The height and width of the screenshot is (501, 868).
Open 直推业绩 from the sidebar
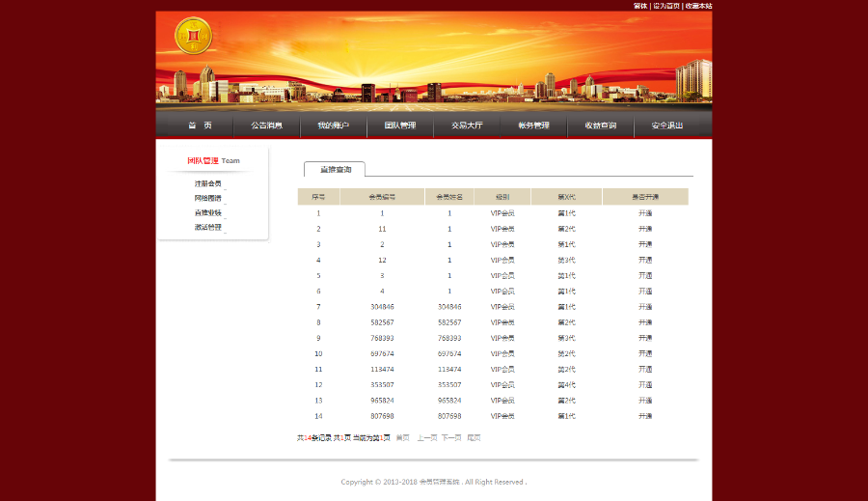207,212
